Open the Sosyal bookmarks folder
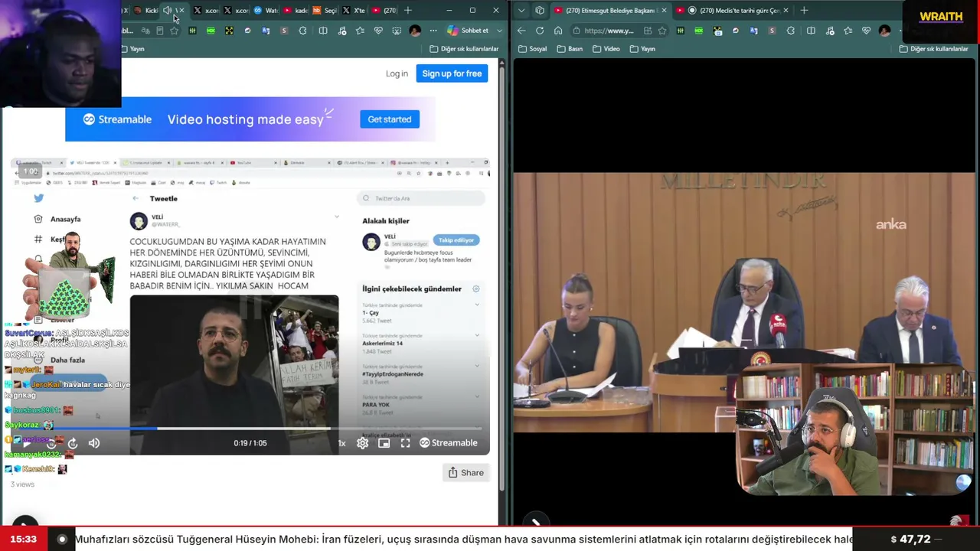This screenshot has height=551, width=980. point(533,49)
